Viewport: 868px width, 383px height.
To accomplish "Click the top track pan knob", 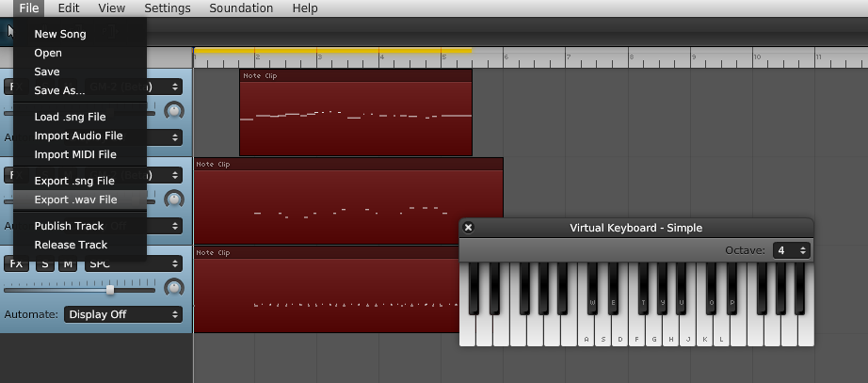I will (174, 111).
